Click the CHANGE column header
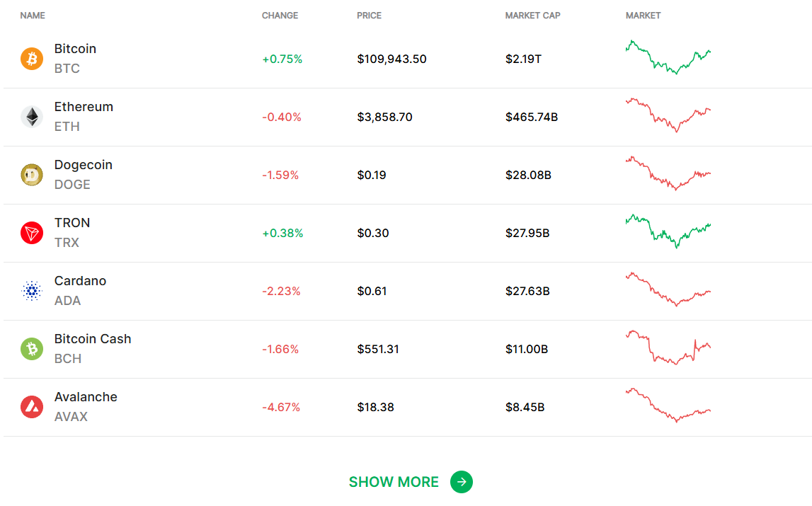Image resolution: width=812 pixels, height=506 pixels. coord(280,16)
